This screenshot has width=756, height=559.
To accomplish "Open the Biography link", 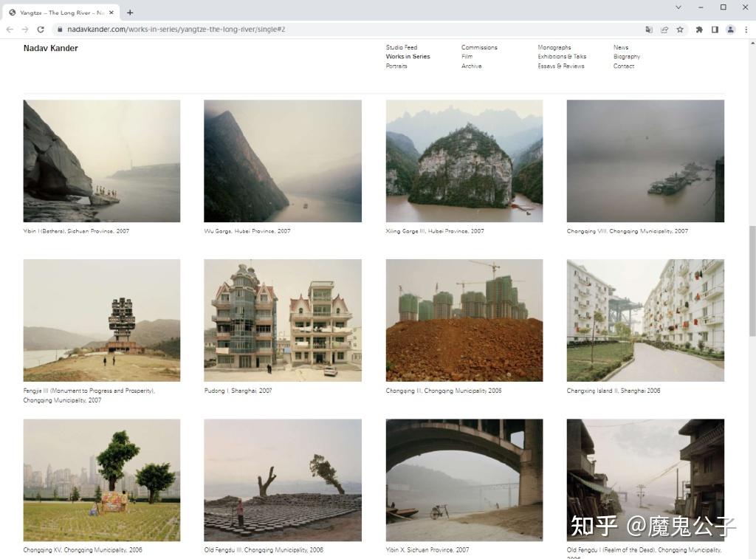I will click(x=627, y=56).
